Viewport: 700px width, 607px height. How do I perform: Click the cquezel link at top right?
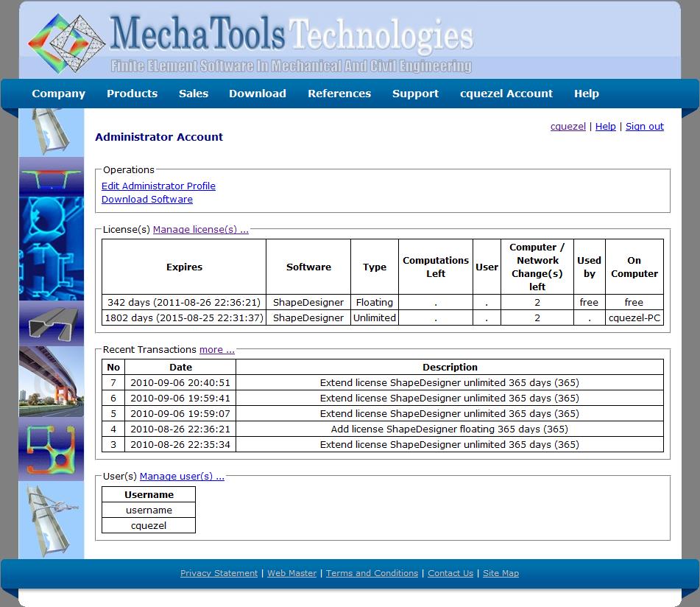568,127
